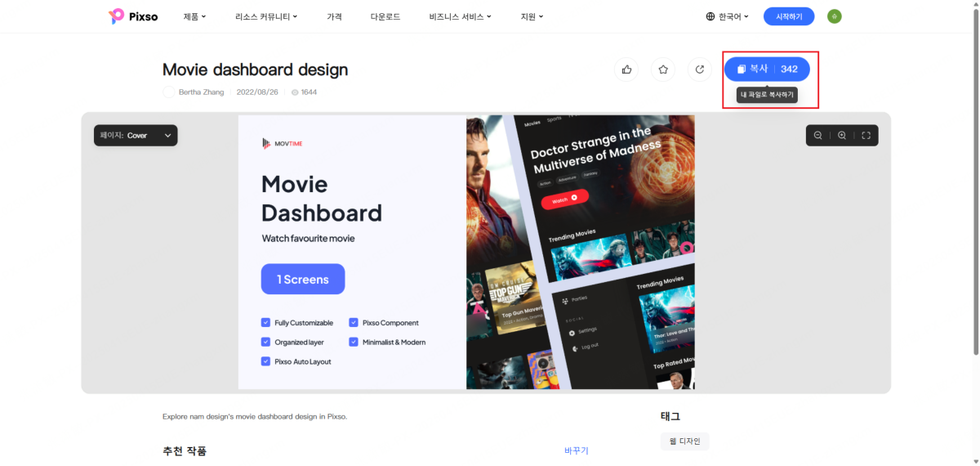Open the green user avatar
This screenshot has width=980, height=466.
click(834, 16)
